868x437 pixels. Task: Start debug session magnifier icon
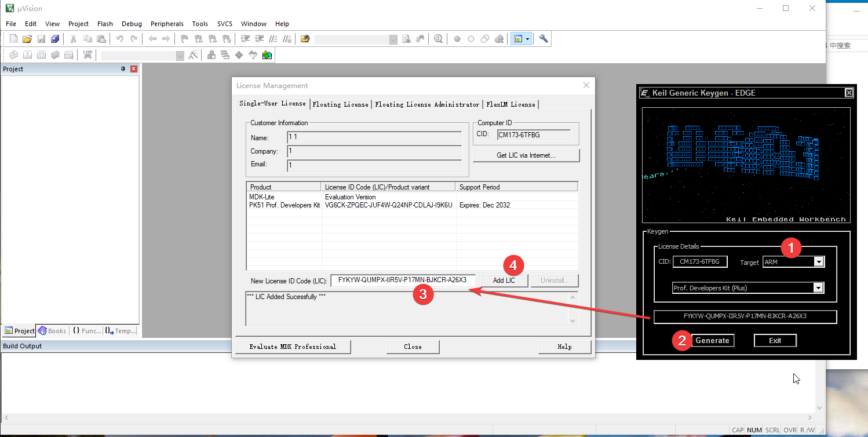[439, 39]
